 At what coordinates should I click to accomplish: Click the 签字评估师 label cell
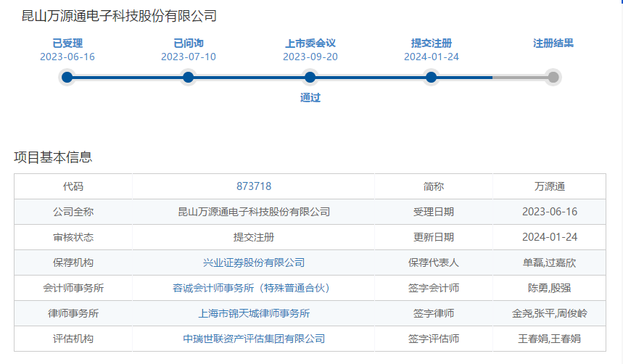point(434,339)
